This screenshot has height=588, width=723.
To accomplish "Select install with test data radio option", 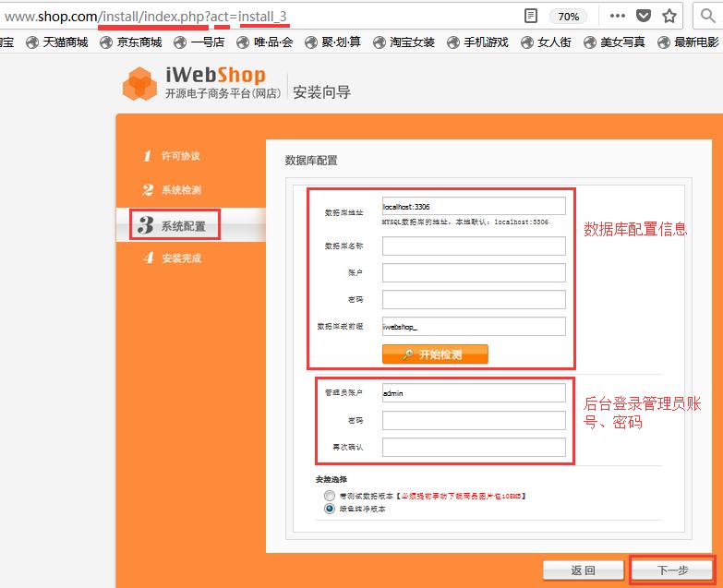I will point(330,496).
